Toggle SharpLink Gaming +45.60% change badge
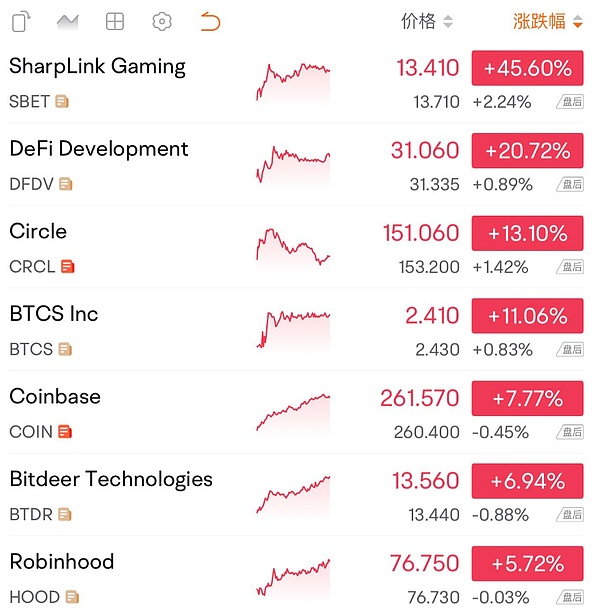Viewport: 600px width, 614px height. coord(527,68)
